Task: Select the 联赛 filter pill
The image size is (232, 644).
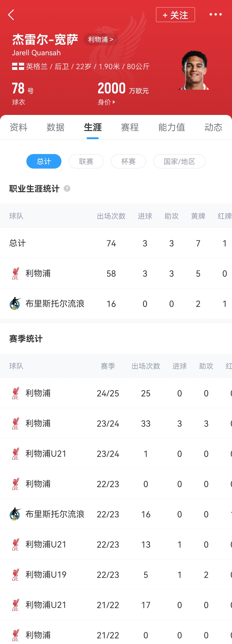Action: coord(86,161)
